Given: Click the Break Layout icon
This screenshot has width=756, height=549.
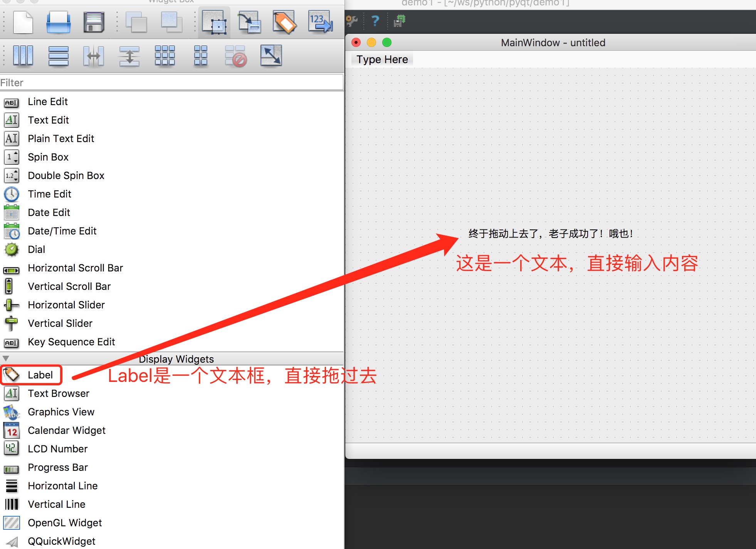Looking at the screenshot, I should coord(235,56).
